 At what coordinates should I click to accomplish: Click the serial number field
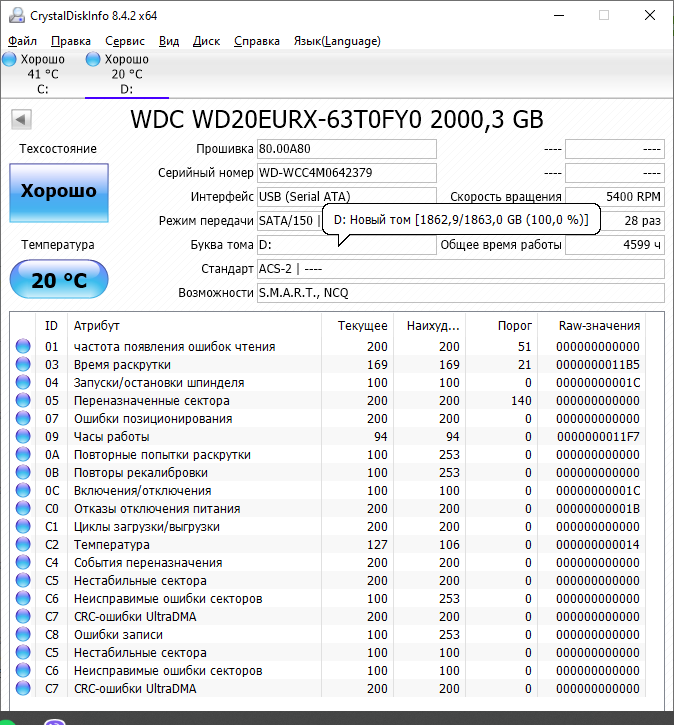346,173
